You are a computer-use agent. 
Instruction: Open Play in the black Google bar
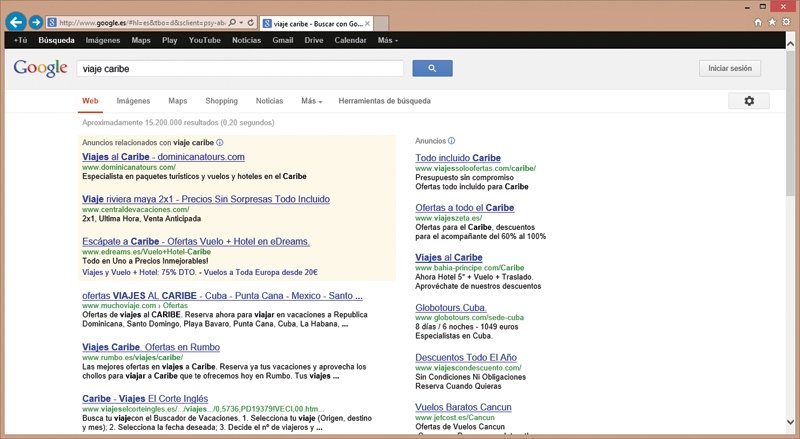coord(169,40)
